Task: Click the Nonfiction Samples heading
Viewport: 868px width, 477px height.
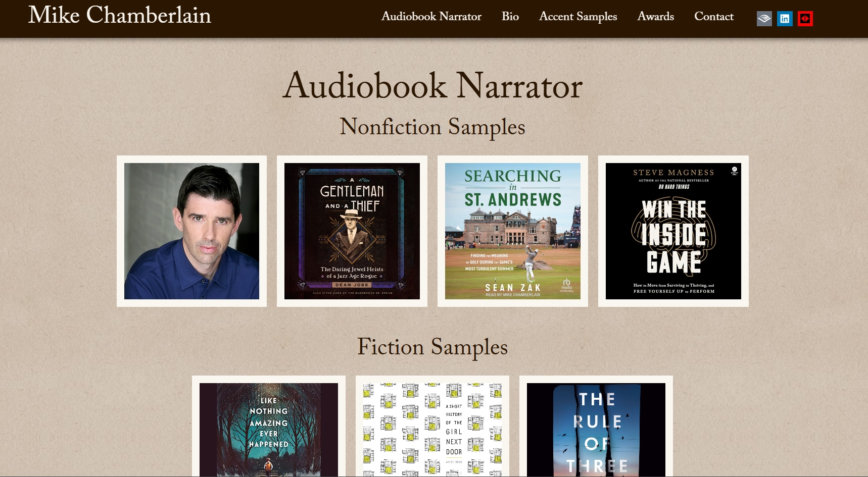Action: [432, 127]
